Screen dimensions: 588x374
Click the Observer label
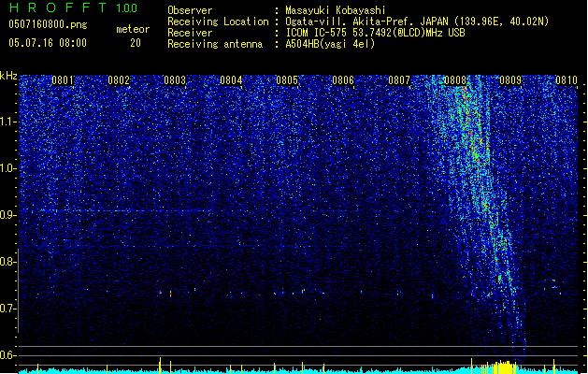(x=190, y=10)
